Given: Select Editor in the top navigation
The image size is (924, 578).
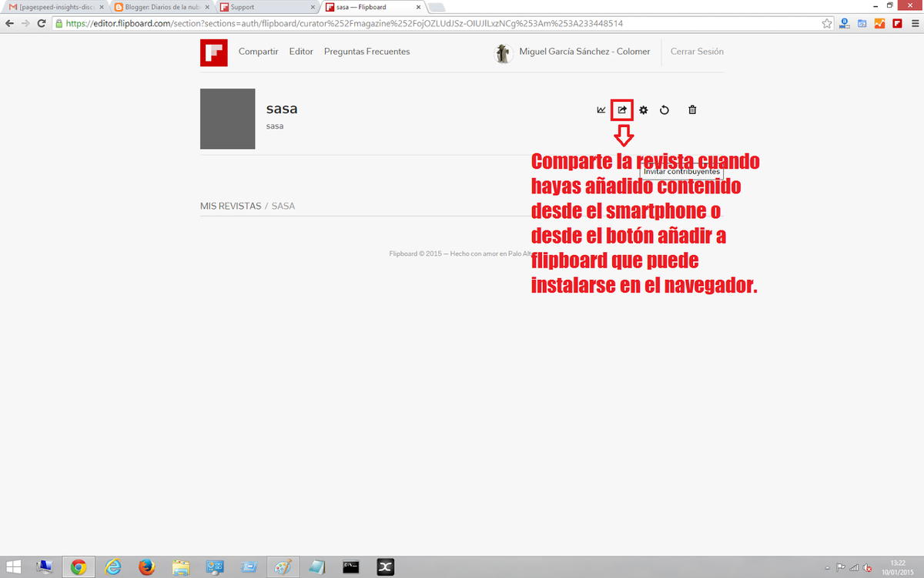Looking at the screenshot, I should [301, 52].
